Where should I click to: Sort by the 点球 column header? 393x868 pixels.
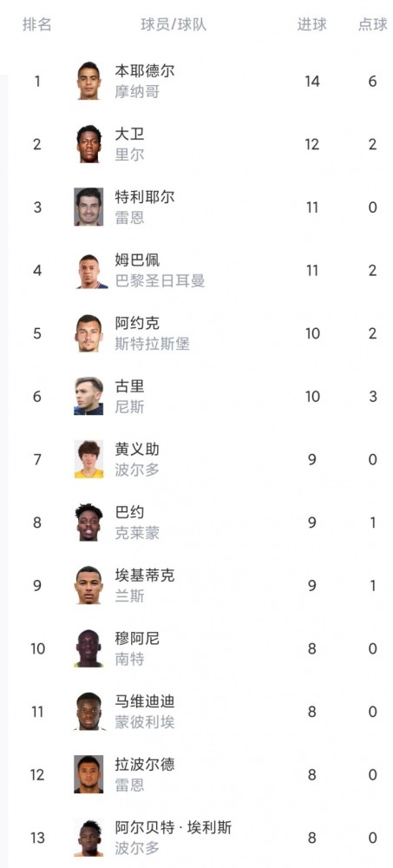click(372, 25)
